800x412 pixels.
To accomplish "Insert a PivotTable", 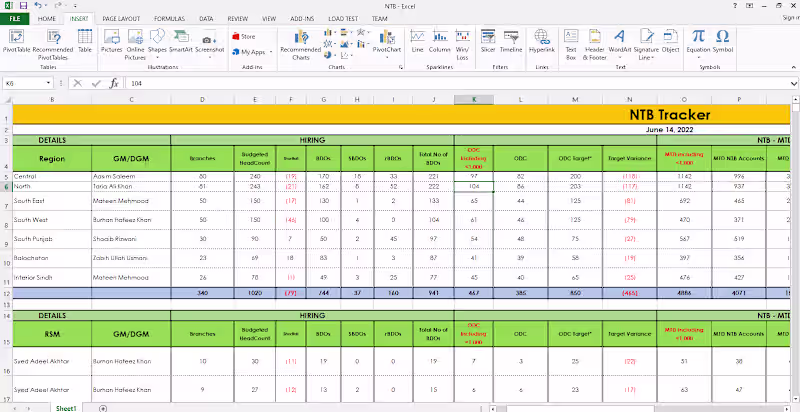I will click(17, 42).
